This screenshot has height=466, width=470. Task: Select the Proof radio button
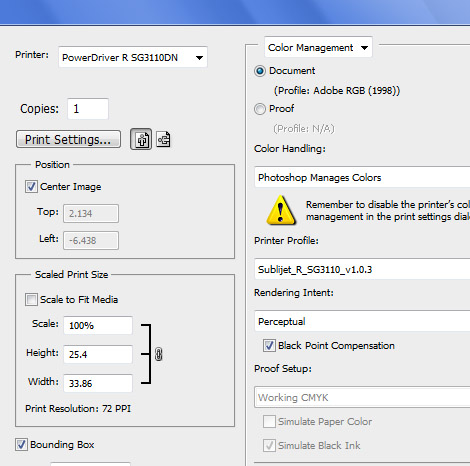point(260,109)
